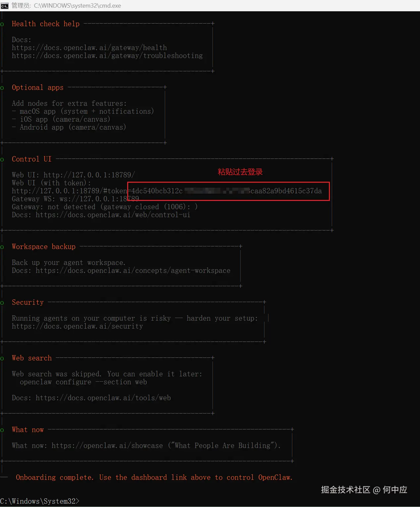
Task: Click the 'Web UI (with token):' label
Action: [51, 183]
